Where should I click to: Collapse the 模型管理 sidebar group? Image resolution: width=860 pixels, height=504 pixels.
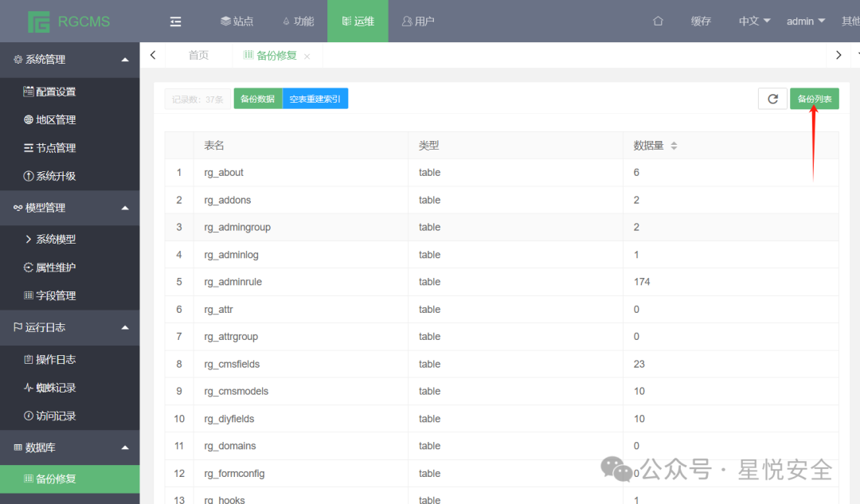pyautogui.click(x=69, y=208)
